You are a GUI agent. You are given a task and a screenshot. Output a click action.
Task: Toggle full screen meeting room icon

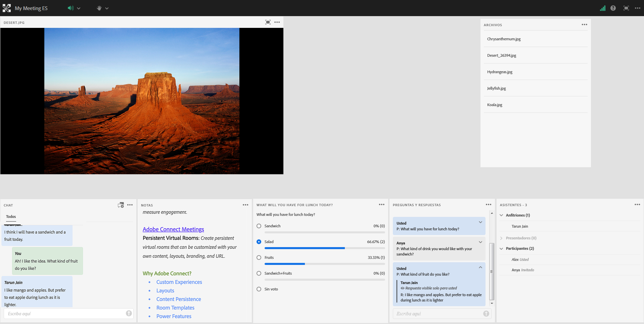[626, 8]
